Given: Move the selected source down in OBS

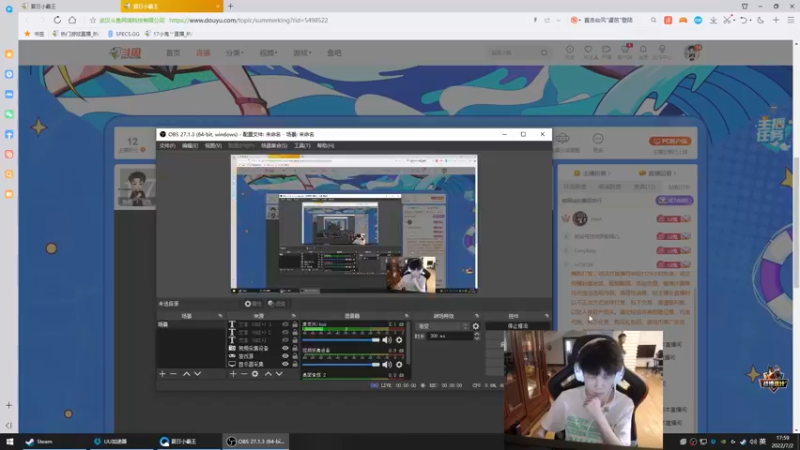Looking at the screenshot, I should [x=279, y=374].
